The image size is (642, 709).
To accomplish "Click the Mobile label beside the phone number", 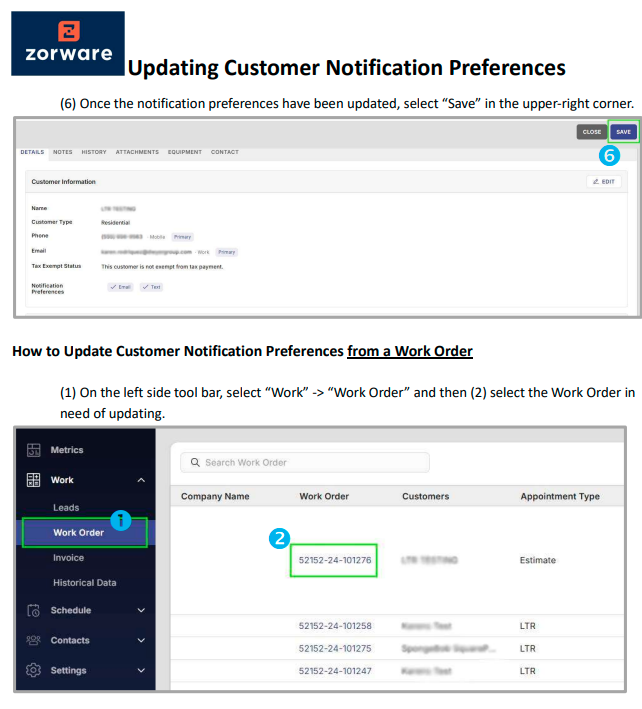I will [x=157, y=237].
